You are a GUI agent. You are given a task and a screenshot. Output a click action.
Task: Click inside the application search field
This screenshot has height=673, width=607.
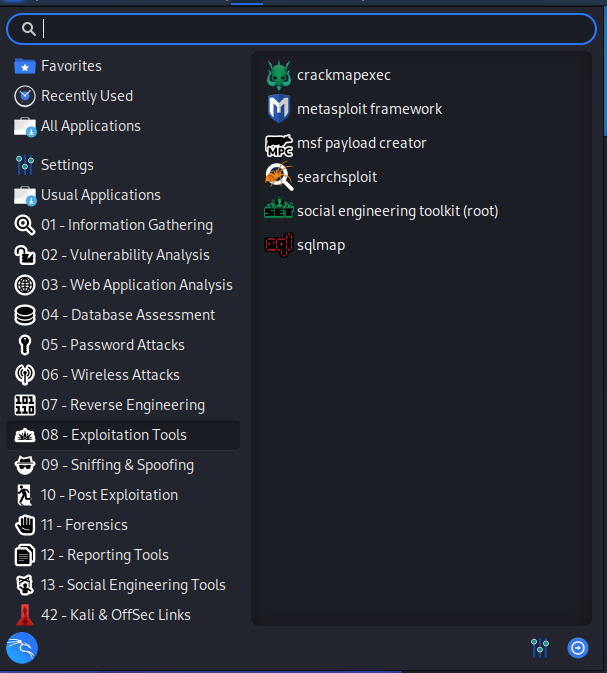[x=301, y=29]
